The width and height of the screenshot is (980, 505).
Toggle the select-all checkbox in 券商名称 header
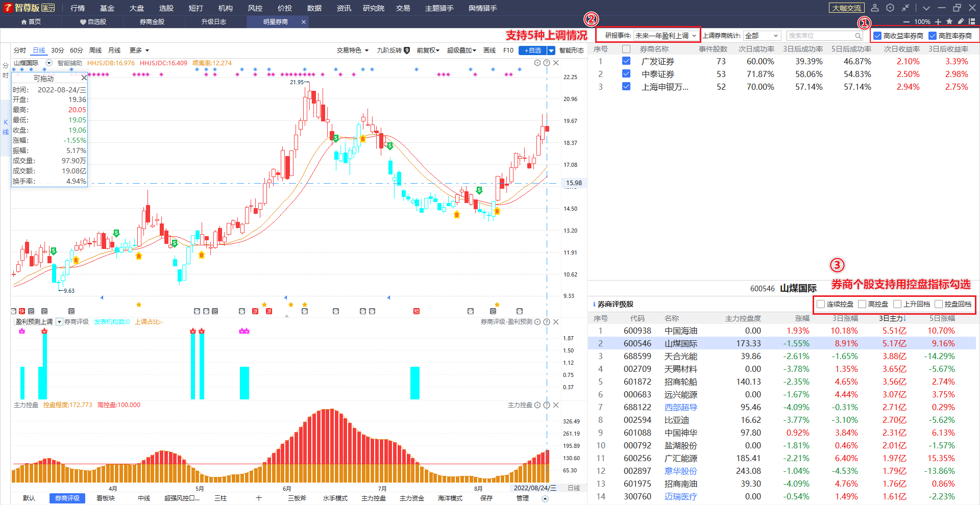pyautogui.click(x=626, y=49)
